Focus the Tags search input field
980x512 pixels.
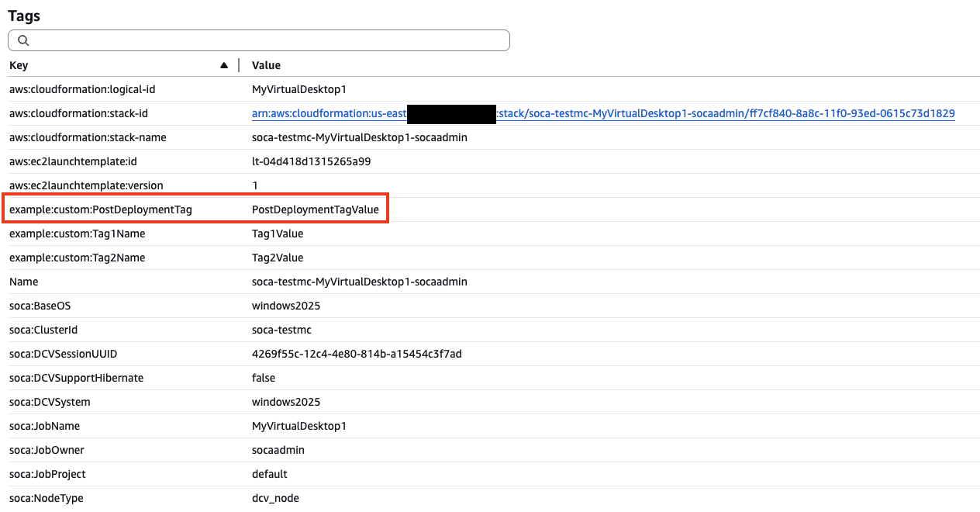(x=264, y=40)
